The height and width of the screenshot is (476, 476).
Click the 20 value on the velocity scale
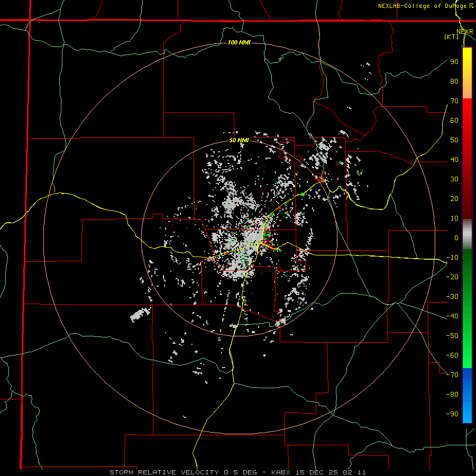pyautogui.click(x=454, y=198)
